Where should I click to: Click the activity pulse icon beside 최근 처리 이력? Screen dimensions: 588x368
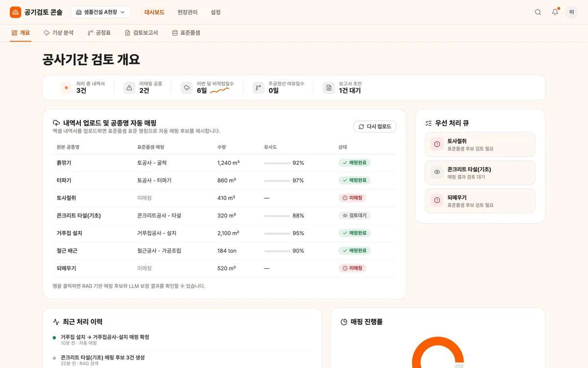56,322
